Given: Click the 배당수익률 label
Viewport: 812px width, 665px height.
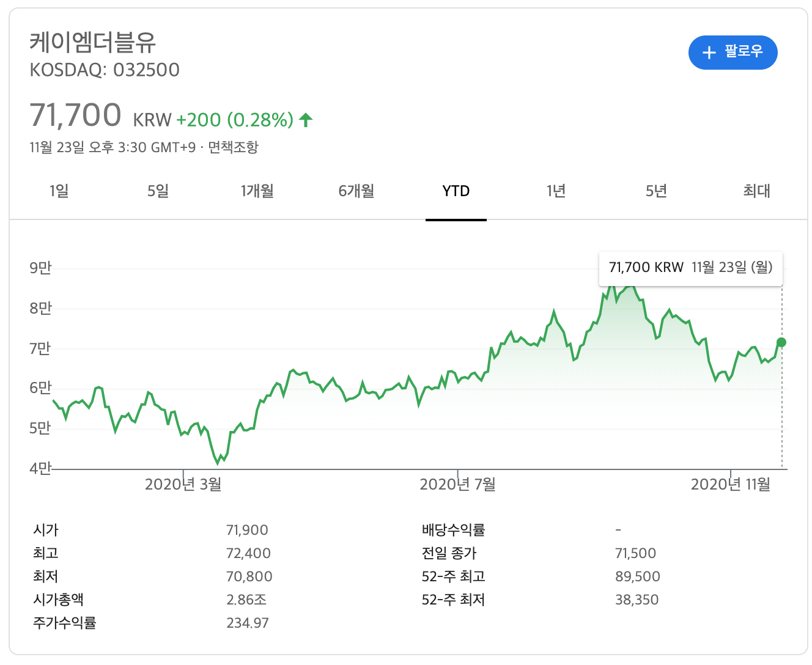Looking at the screenshot, I should click(453, 531).
